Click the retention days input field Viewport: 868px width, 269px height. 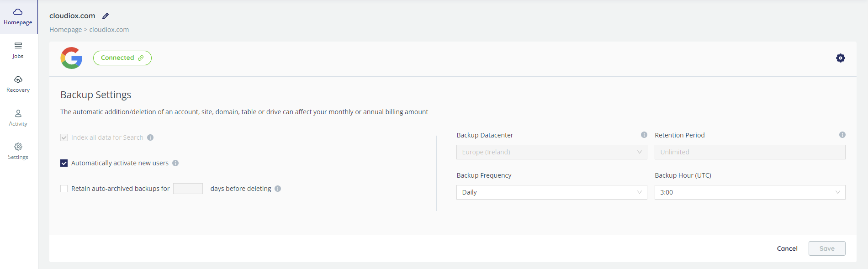tap(188, 189)
